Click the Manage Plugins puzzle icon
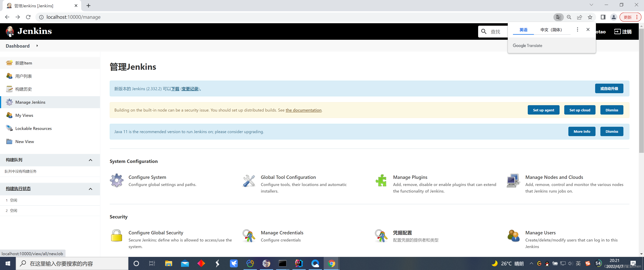644x270 pixels. pyautogui.click(x=381, y=180)
